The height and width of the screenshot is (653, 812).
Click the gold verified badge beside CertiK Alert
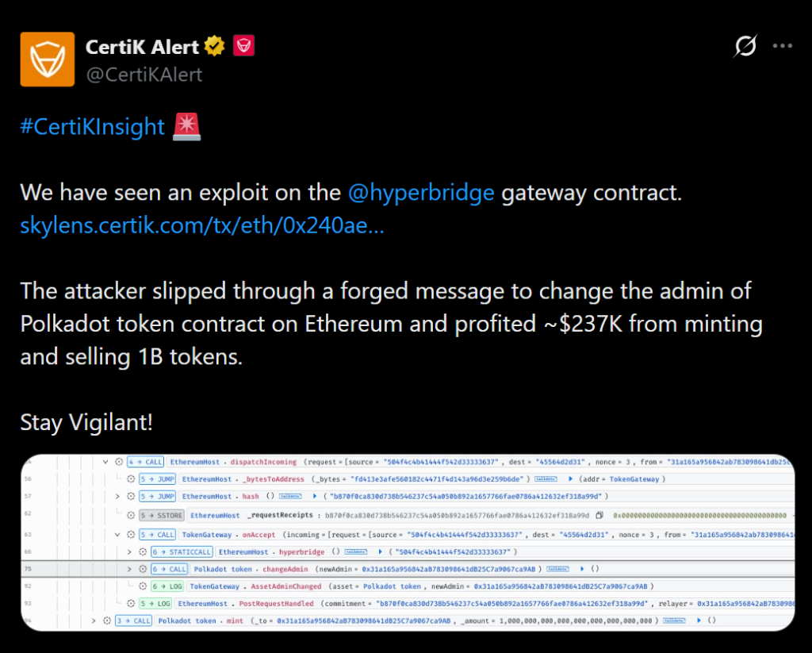click(x=215, y=47)
